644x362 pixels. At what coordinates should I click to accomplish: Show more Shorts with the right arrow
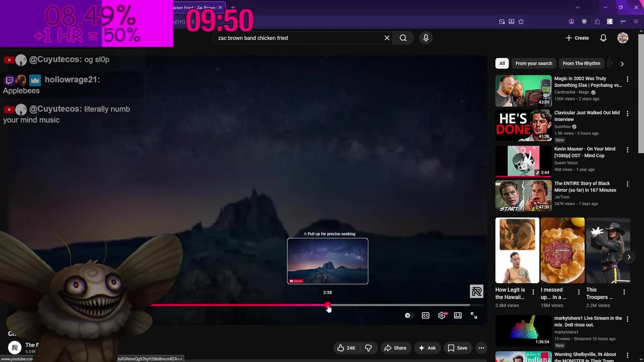coord(628,257)
